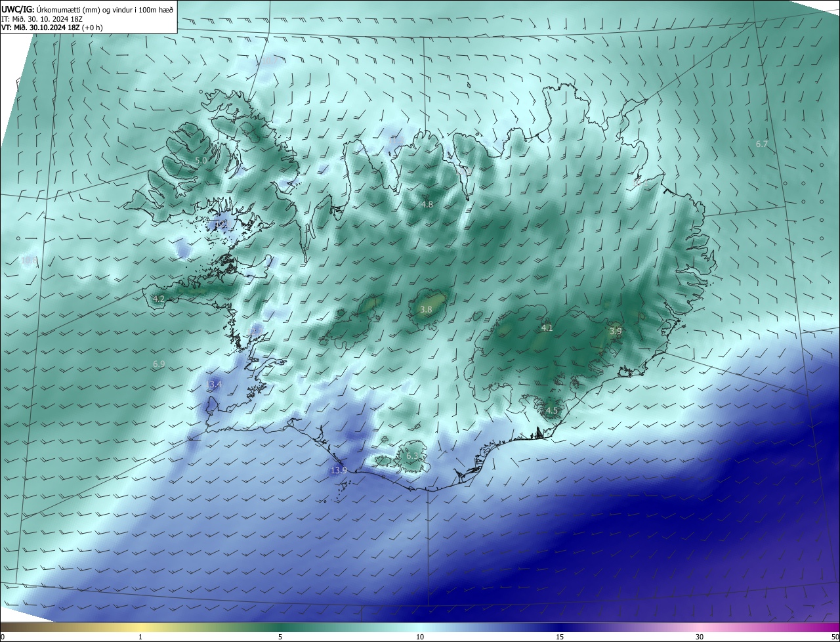Click the 5.0 value in the Westfjords

[x=201, y=160]
